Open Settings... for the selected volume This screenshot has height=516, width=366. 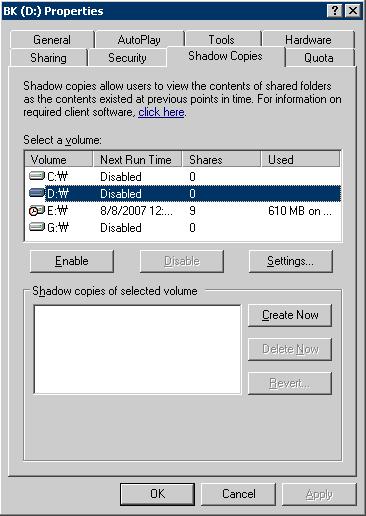[290, 261]
